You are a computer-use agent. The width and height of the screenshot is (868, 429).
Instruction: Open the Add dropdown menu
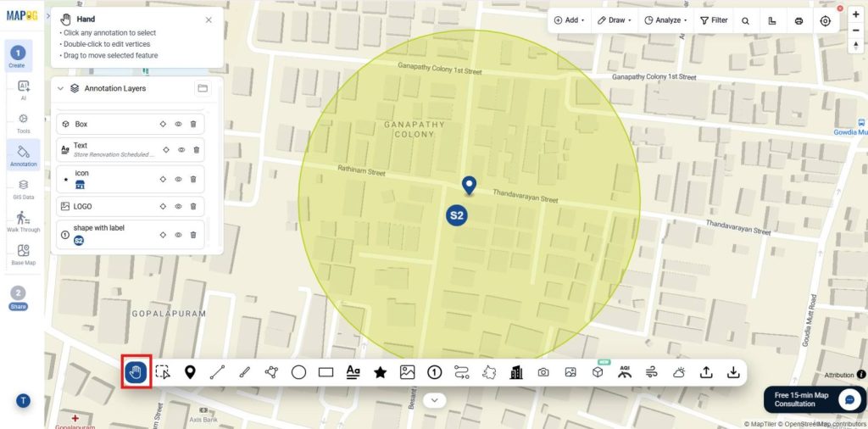[x=569, y=20]
